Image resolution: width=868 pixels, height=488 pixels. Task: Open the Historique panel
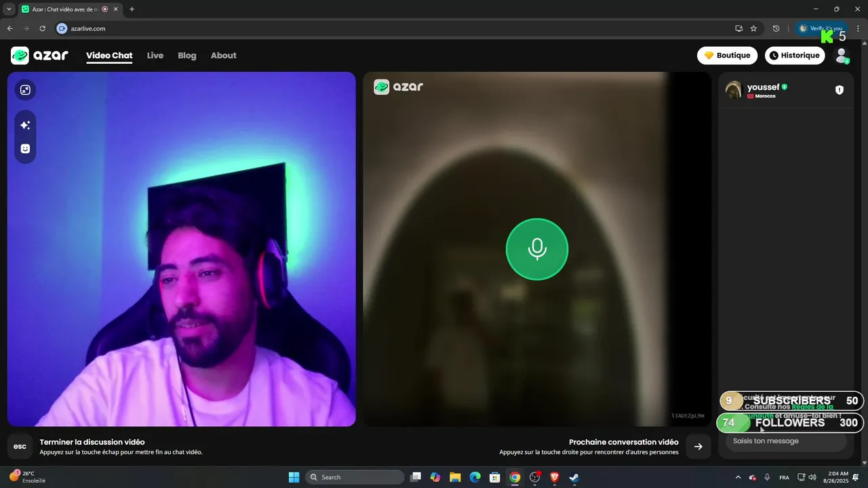click(795, 56)
